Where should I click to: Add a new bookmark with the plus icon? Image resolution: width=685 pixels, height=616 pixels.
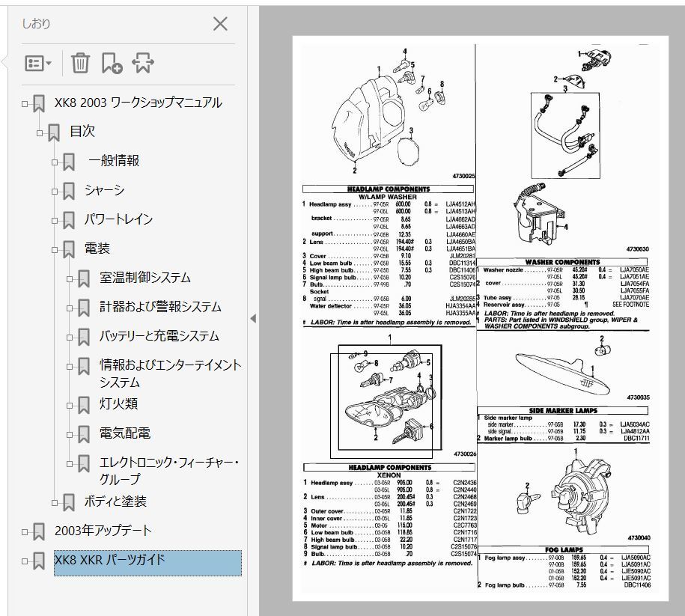click(x=112, y=63)
